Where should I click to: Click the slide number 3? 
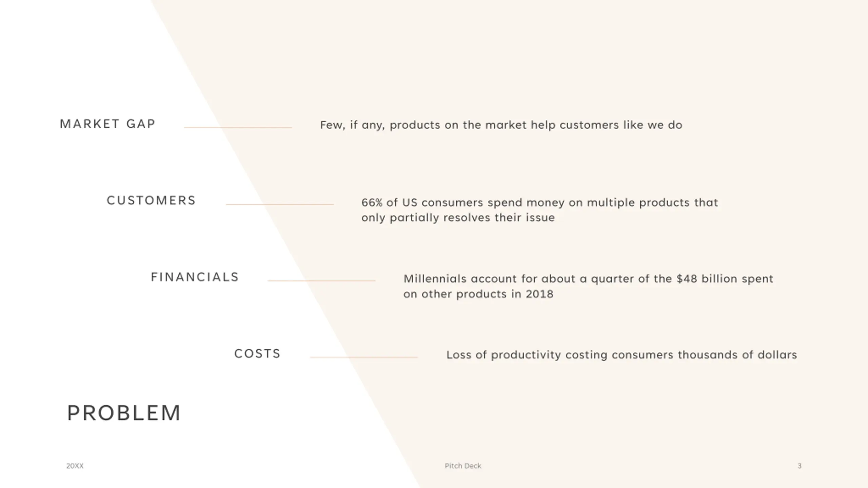click(800, 466)
